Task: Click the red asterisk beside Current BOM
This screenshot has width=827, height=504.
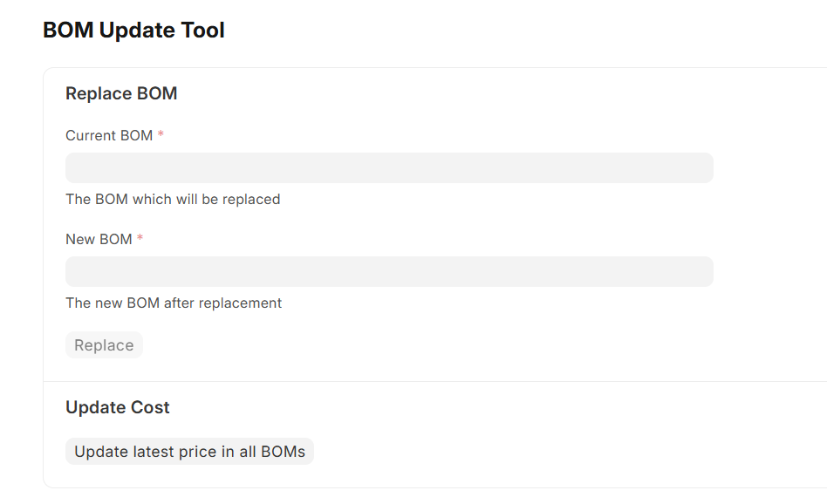Action: pos(161,134)
